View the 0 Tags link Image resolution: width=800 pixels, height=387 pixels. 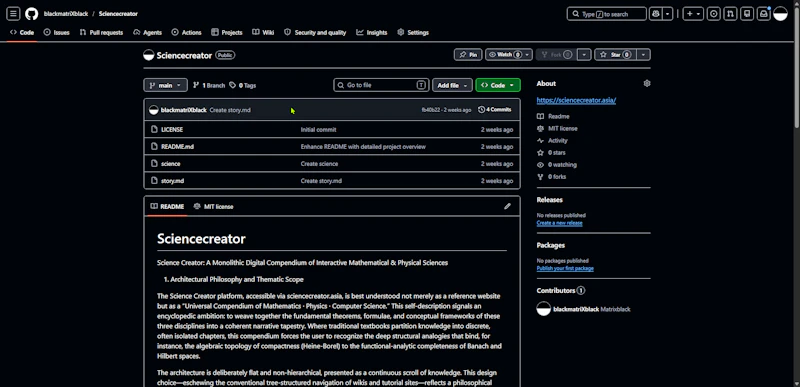(x=243, y=85)
